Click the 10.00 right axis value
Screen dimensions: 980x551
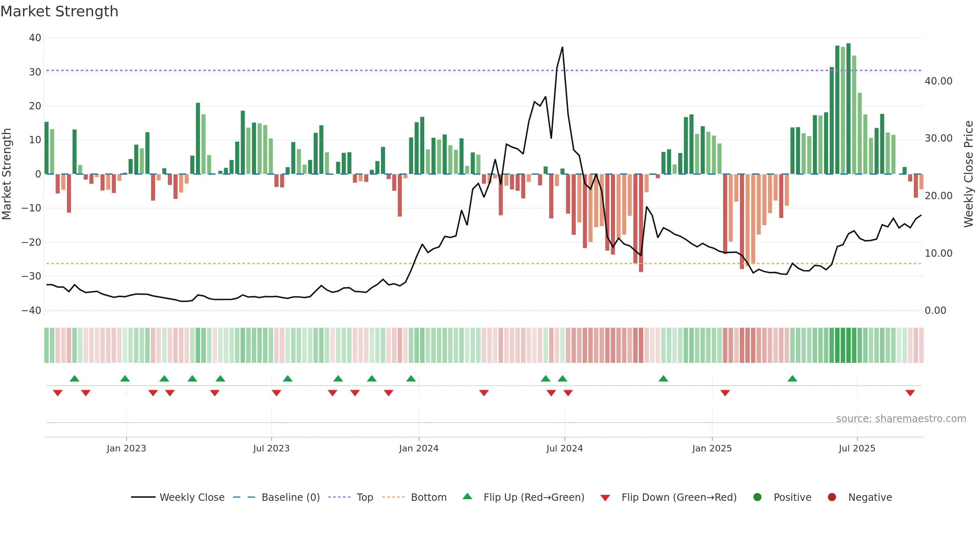click(938, 253)
